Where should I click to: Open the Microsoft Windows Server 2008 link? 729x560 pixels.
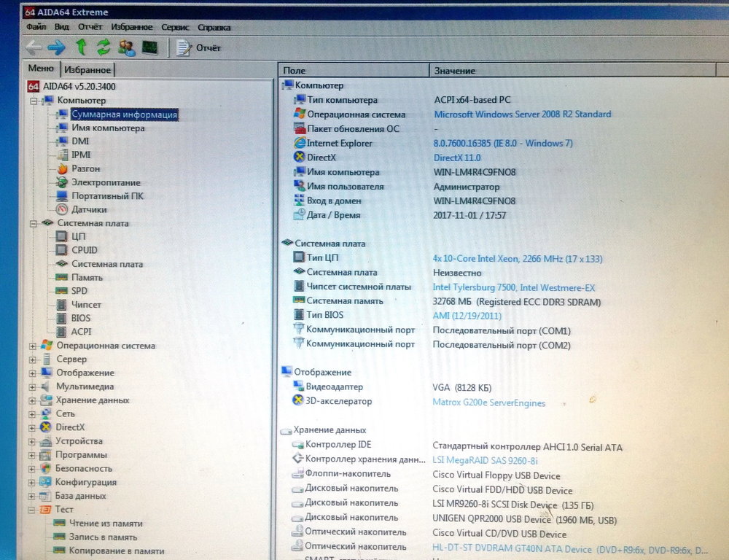pyautogui.click(x=522, y=114)
